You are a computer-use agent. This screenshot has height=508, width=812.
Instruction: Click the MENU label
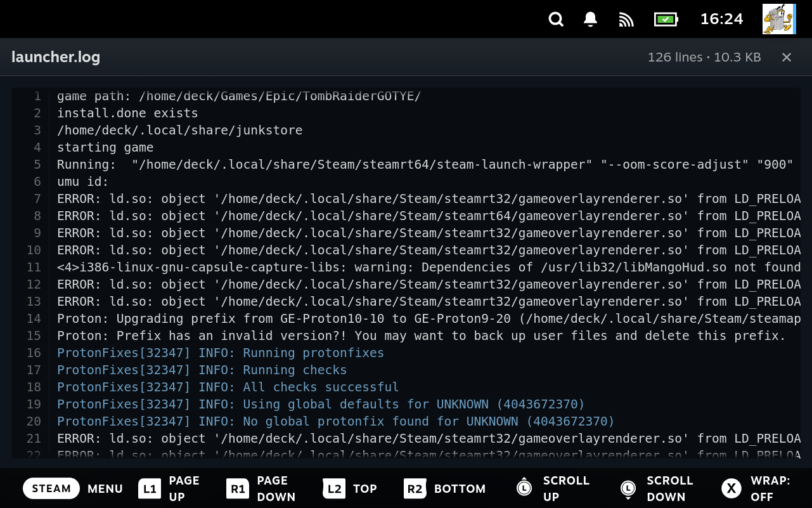click(105, 488)
